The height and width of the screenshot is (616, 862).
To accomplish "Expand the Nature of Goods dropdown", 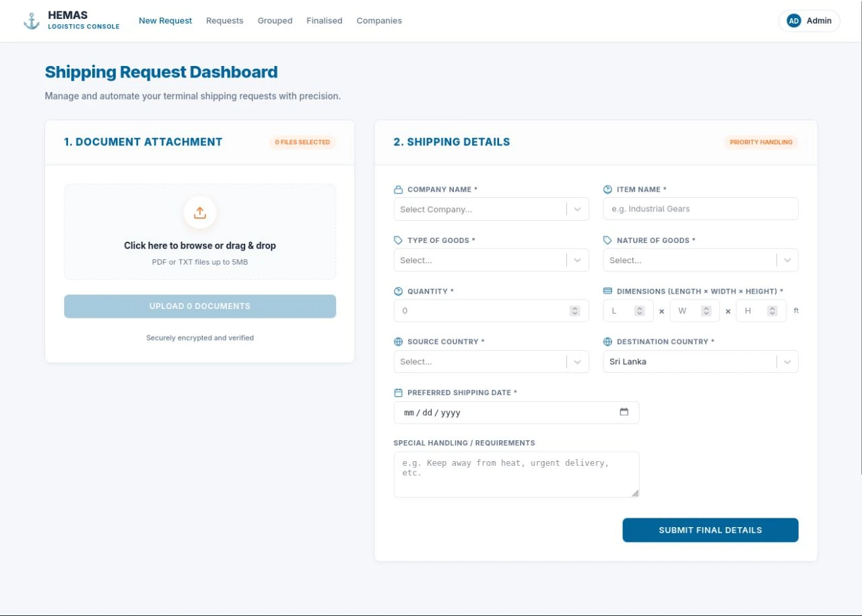I will [x=700, y=260].
